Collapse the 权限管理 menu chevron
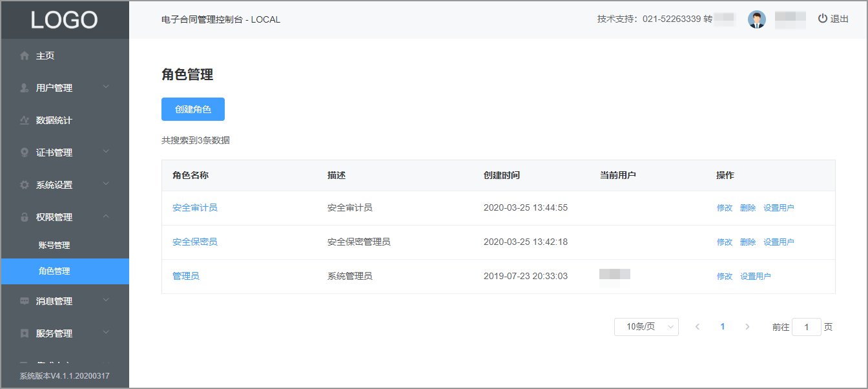The image size is (868, 389). [x=106, y=216]
